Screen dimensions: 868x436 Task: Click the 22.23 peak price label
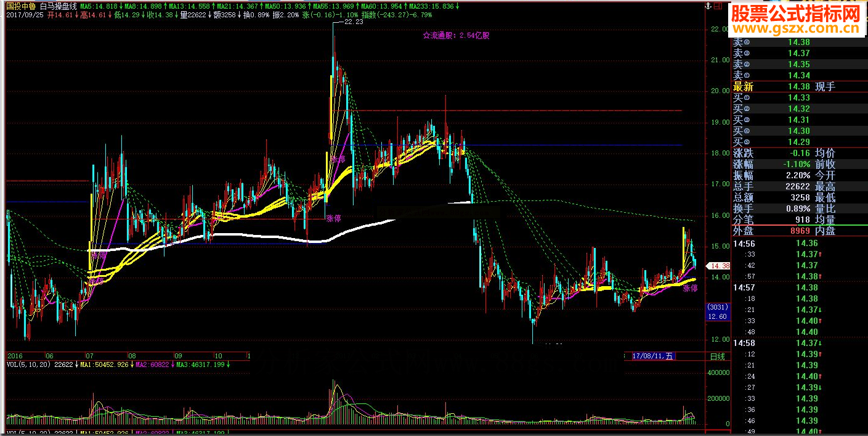point(354,22)
